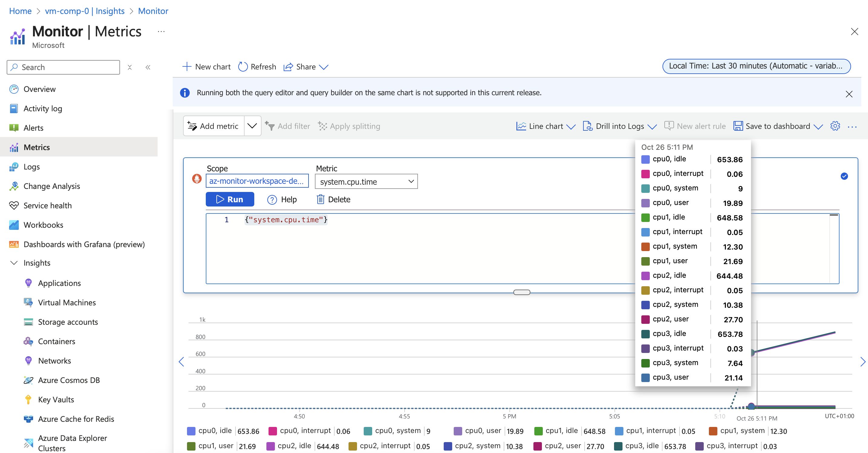
Task: Select the Drill into Logs icon
Action: tap(588, 126)
